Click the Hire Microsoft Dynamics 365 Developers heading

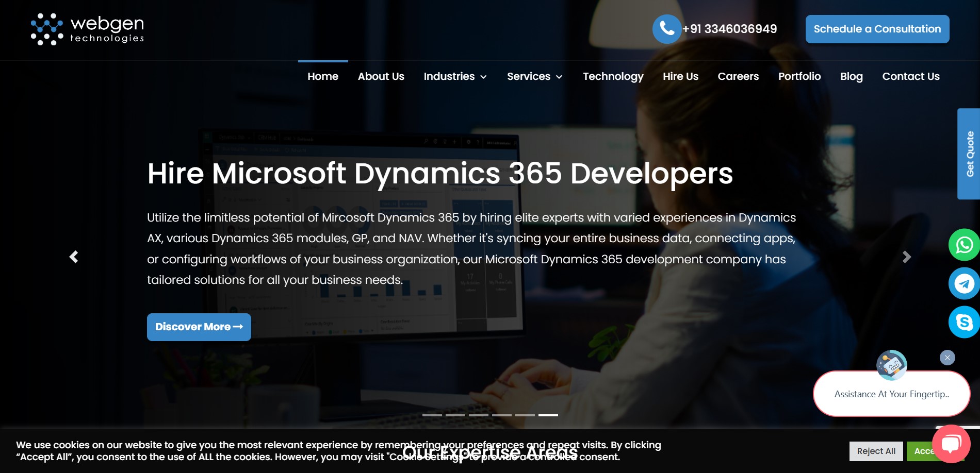coord(440,174)
